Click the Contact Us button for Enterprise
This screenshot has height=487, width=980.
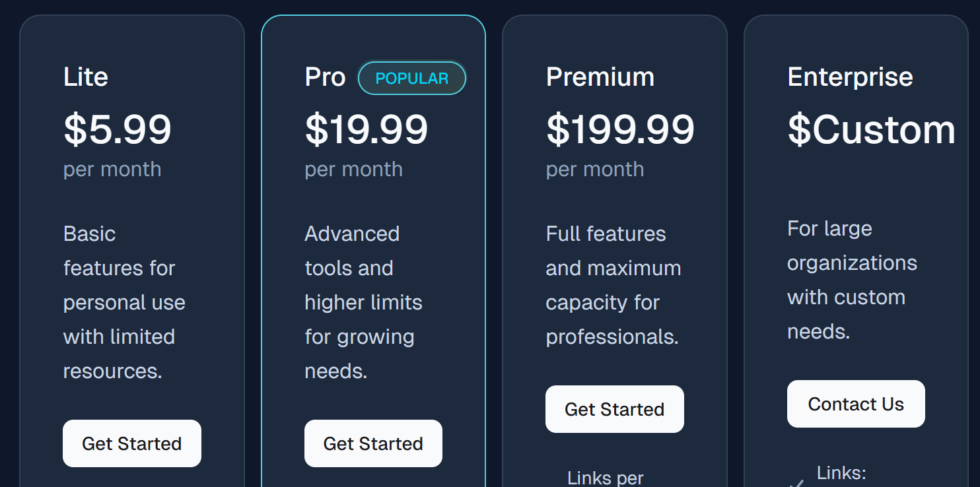tap(856, 404)
